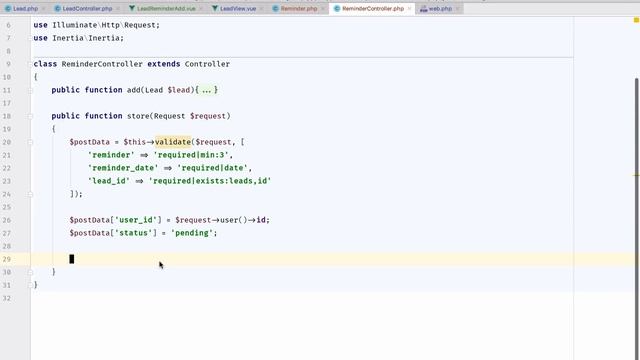Click the yellow inspection indicator top right
The width and height of the screenshot is (640, 360).
tap(636, 20)
